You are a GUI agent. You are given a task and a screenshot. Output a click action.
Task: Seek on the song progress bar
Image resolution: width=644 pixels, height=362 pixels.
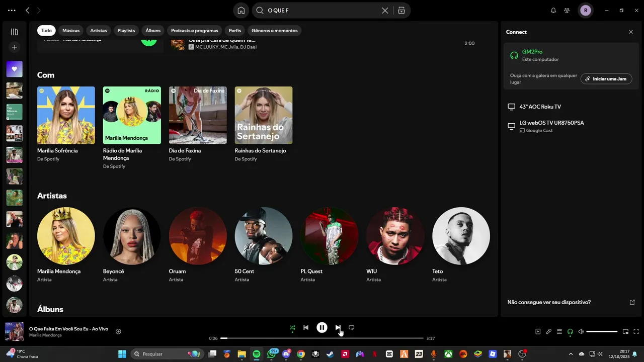coord(322,338)
